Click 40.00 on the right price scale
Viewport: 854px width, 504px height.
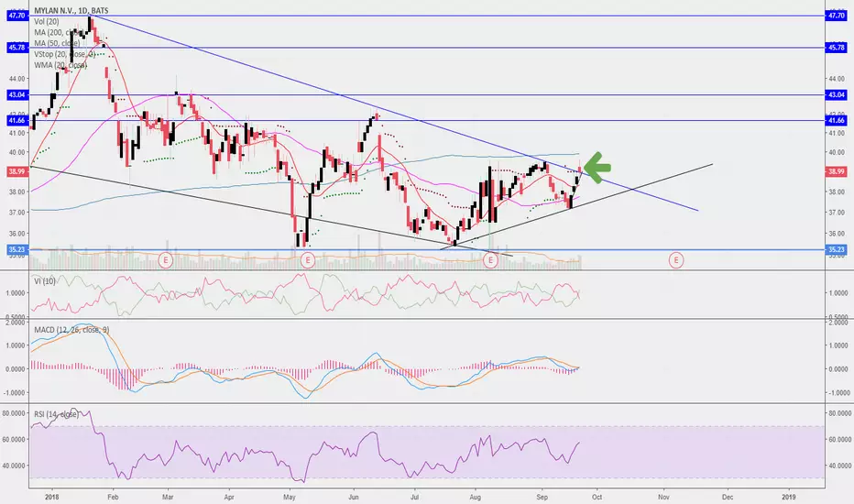point(838,152)
